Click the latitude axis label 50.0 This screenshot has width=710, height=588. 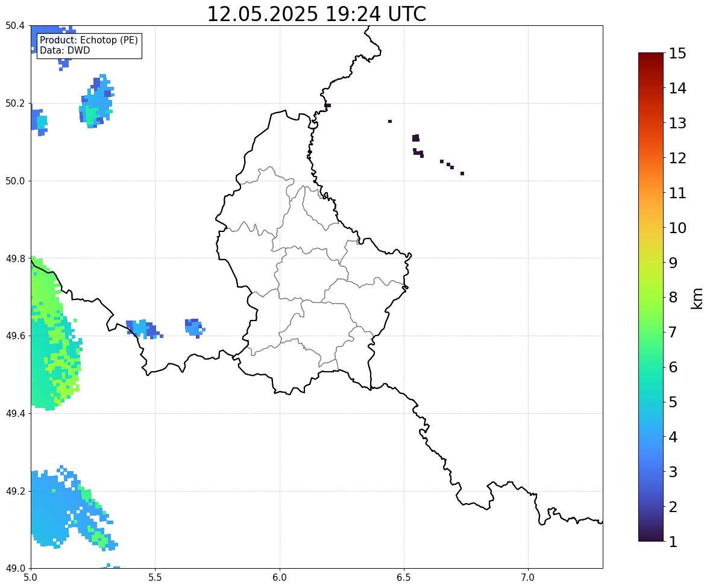pyautogui.click(x=15, y=181)
